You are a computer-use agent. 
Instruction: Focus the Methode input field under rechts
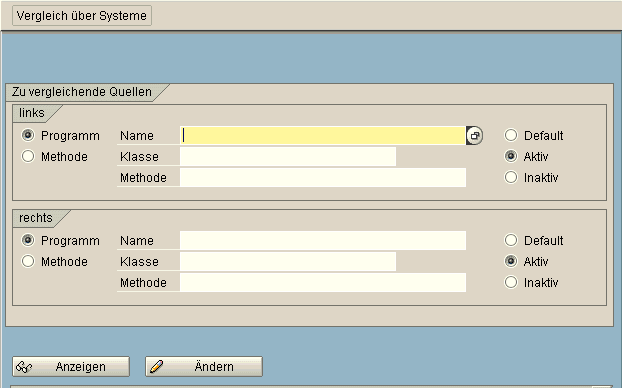(323, 283)
